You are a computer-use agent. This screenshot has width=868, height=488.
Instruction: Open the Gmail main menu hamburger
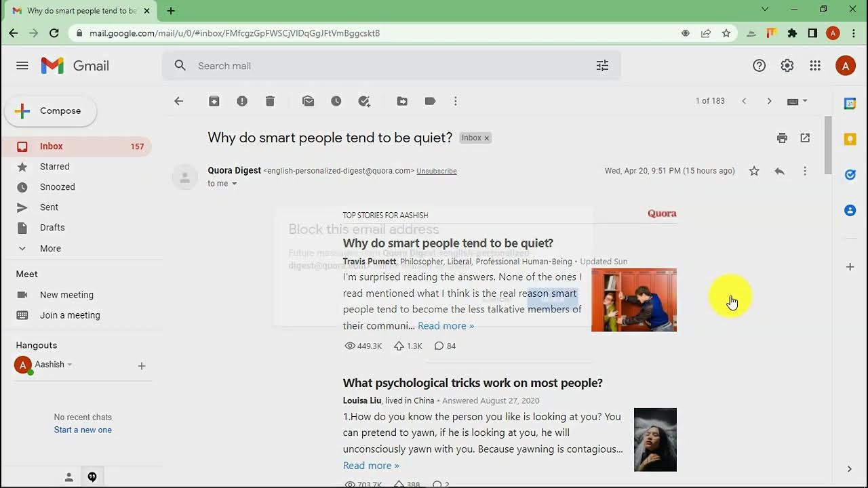point(22,66)
